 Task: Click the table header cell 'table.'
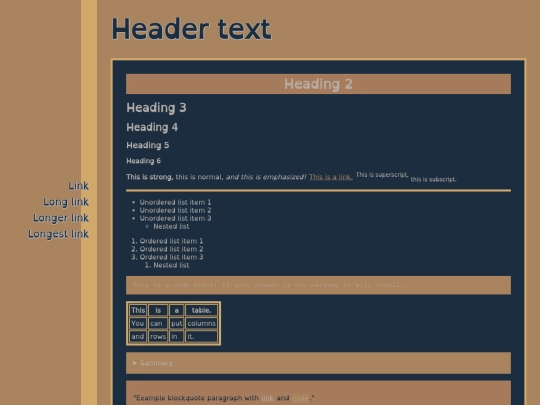point(201,310)
